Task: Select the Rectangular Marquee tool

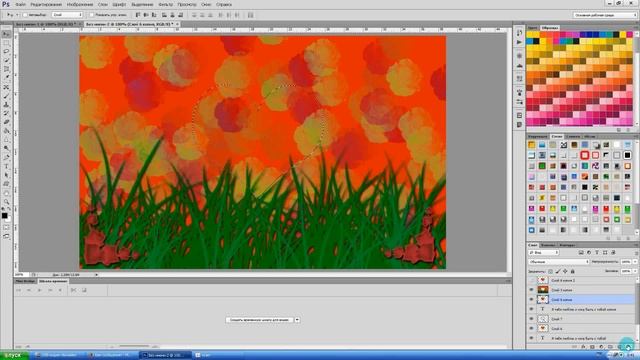Action: tap(6, 43)
